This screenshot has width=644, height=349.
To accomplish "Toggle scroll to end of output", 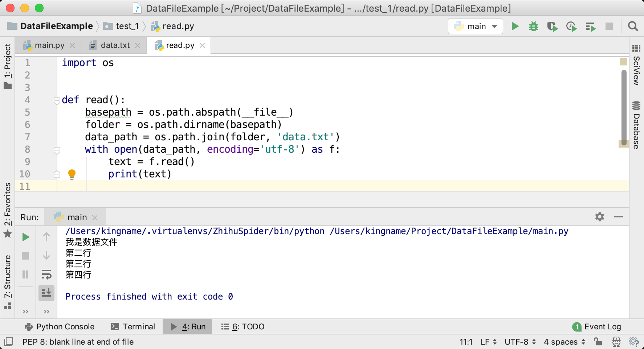I will (x=46, y=293).
